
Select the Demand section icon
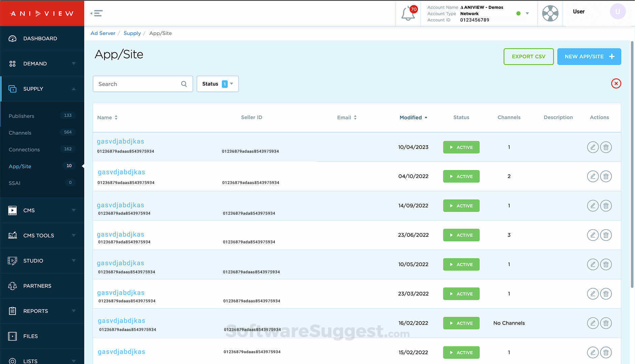coord(12,63)
